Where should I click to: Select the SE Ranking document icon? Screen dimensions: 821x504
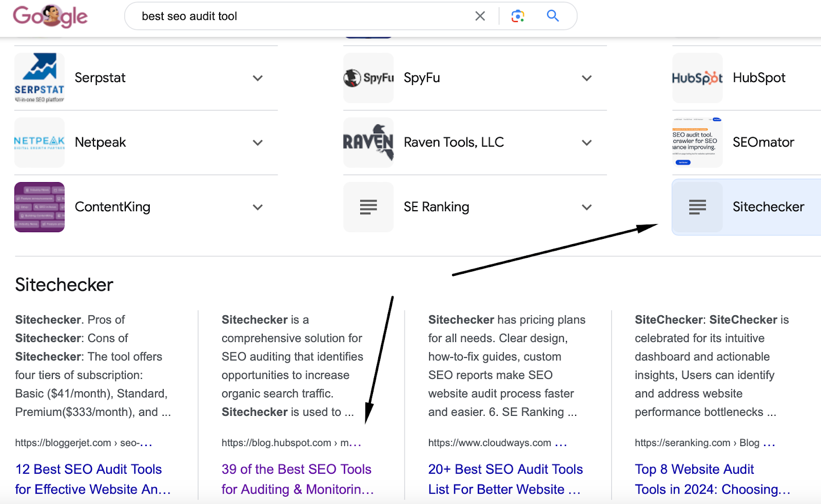368,207
